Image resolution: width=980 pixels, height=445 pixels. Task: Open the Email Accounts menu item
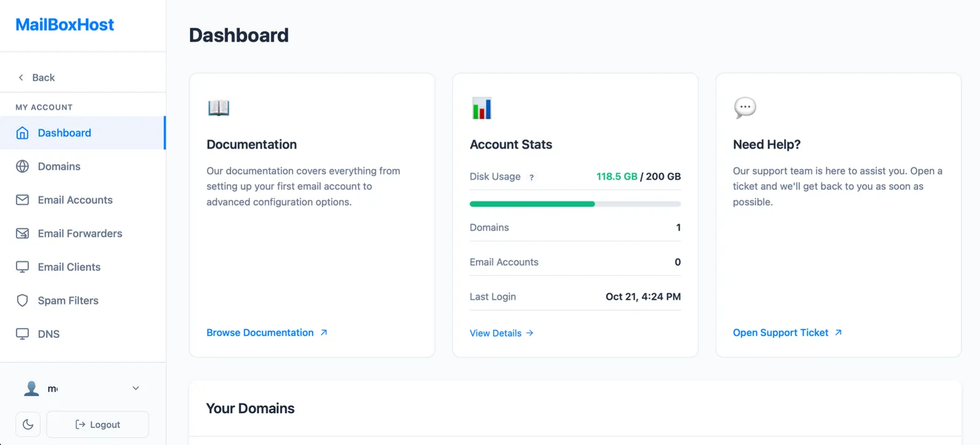point(83,200)
